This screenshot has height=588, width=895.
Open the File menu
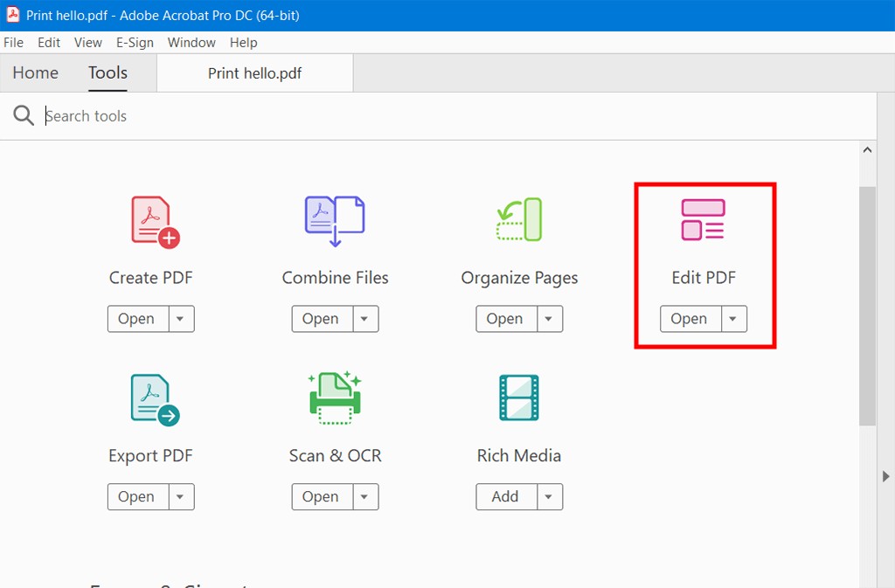point(13,42)
